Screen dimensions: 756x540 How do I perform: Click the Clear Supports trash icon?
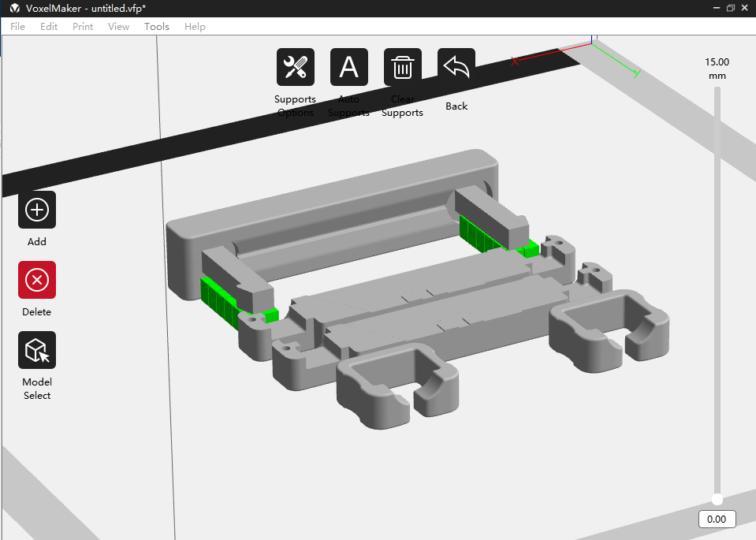click(402, 67)
